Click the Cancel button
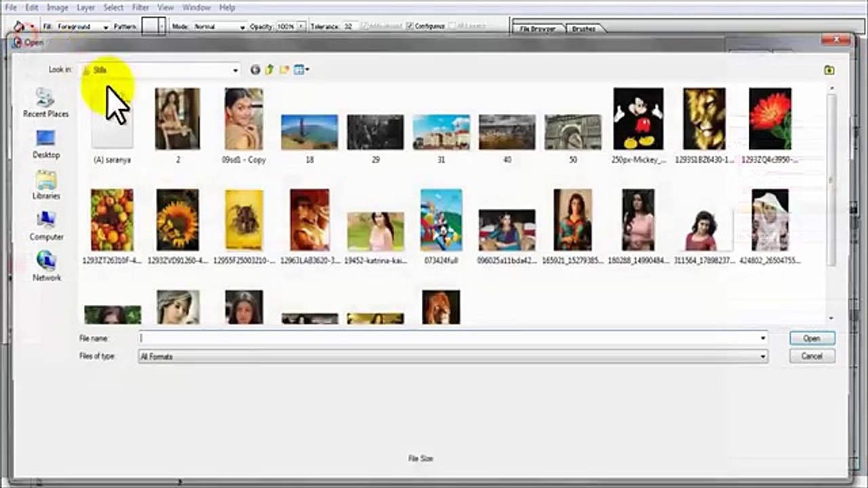Image resolution: width=868 pixels, height=488 pixels. tap(812, 357)
